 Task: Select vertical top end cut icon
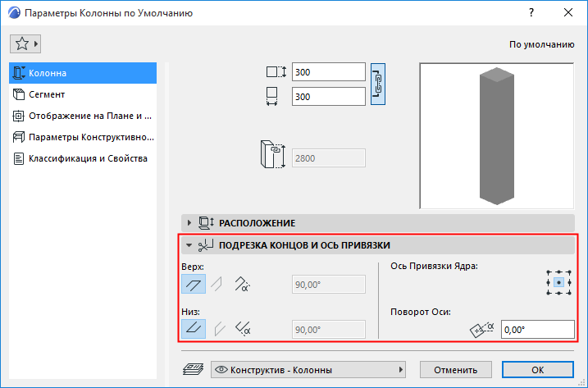point(217,284)
